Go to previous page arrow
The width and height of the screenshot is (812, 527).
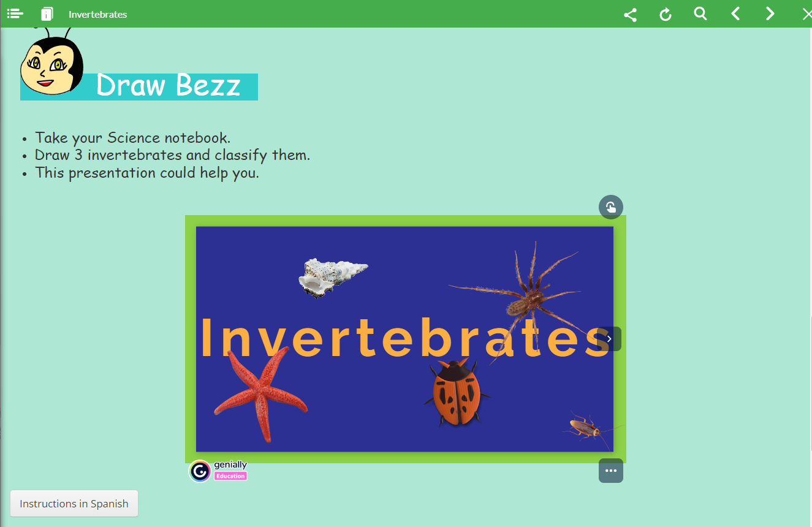coord(735,13)
